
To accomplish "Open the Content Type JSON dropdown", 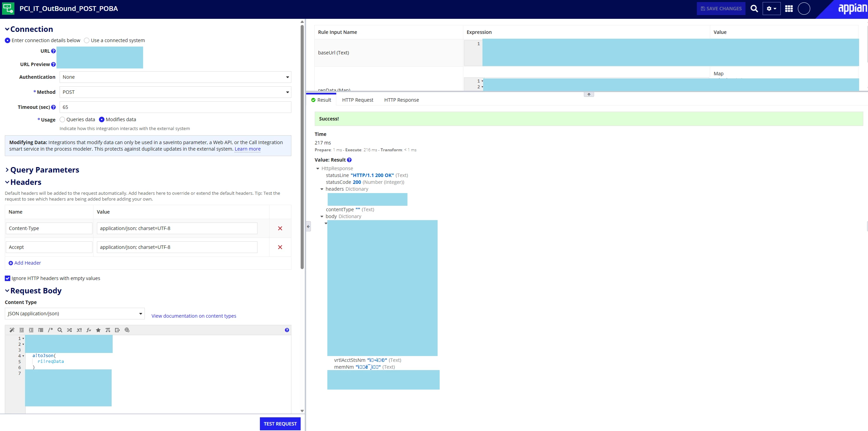I will coord(75,314).
